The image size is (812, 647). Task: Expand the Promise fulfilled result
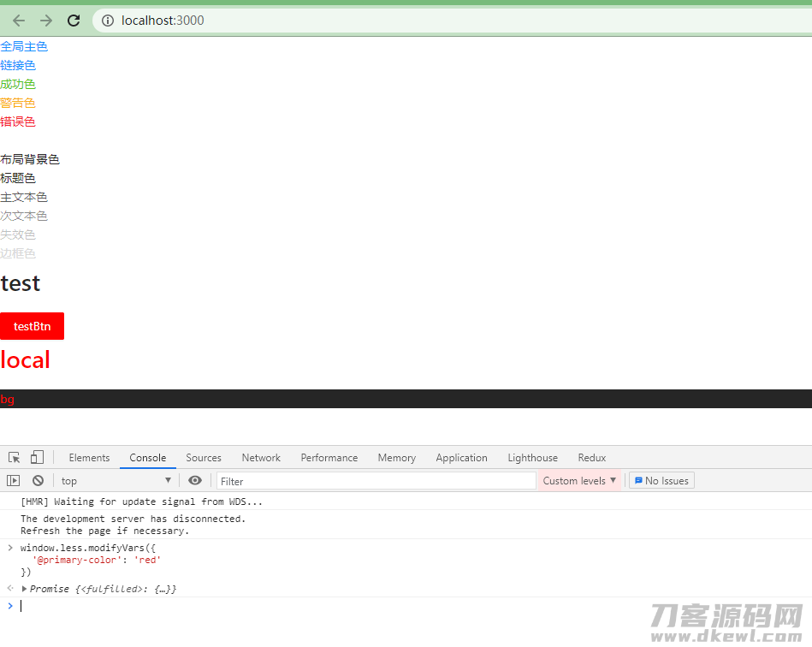24,589
